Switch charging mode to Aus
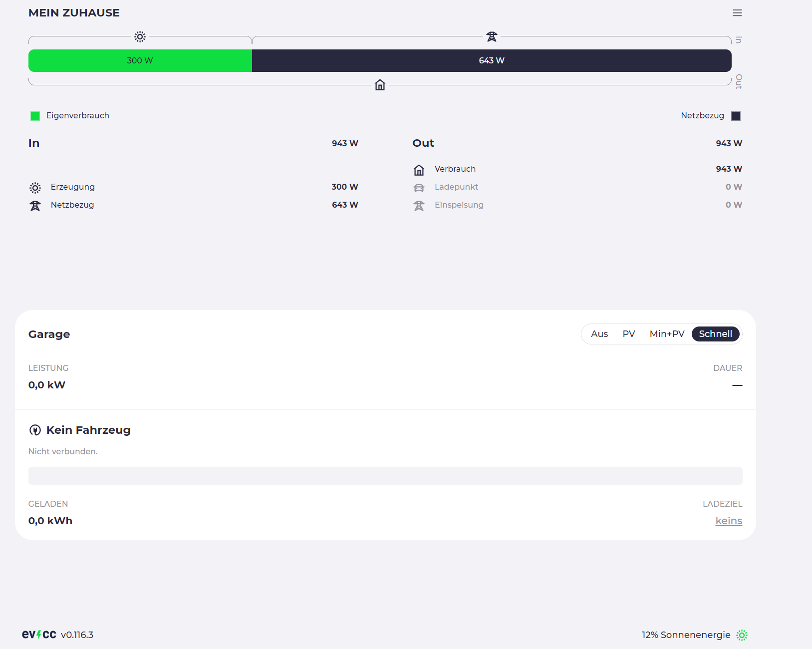Screen dimensions: 812x649 [x=599, y=333]
